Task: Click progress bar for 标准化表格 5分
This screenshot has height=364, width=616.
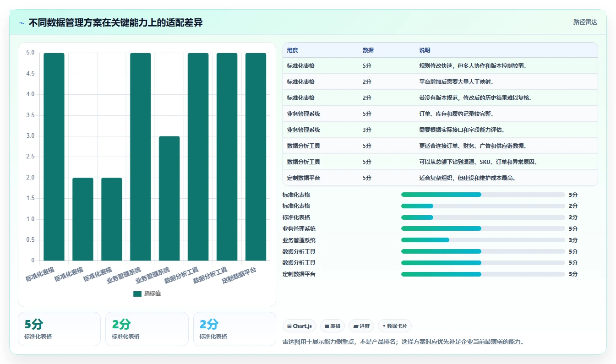Action: pyautogui.click(x=483, y=195)
